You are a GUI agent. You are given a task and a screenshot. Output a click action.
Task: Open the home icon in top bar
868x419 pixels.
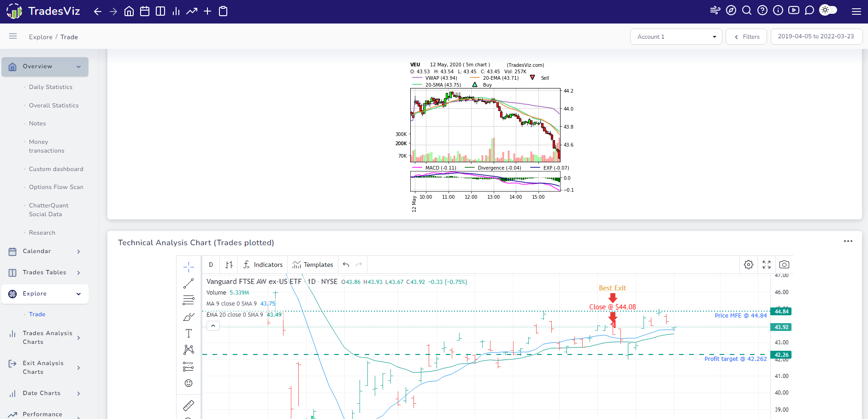129,12
